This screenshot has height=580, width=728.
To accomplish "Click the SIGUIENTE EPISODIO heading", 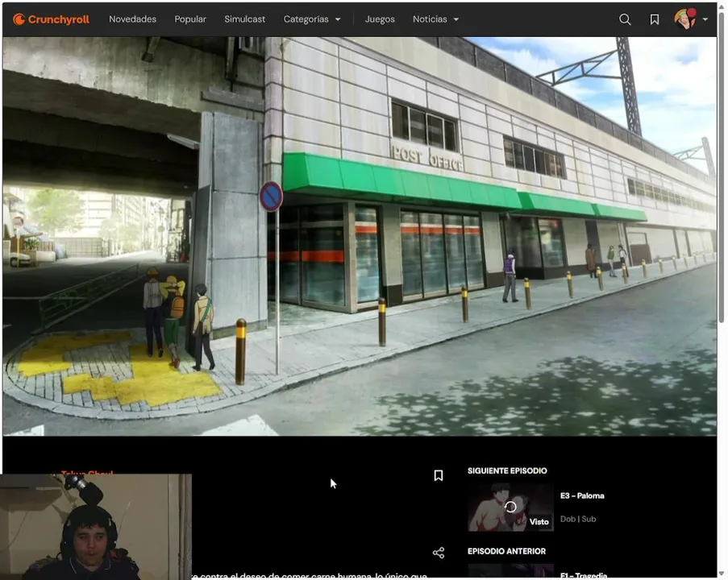I will coord(507,470).
